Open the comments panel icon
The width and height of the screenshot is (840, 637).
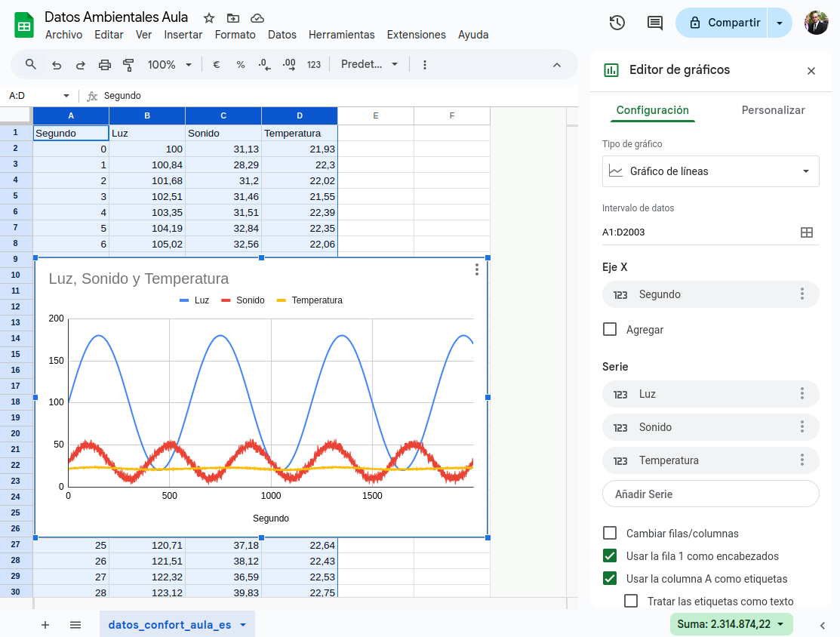(654, 23)
